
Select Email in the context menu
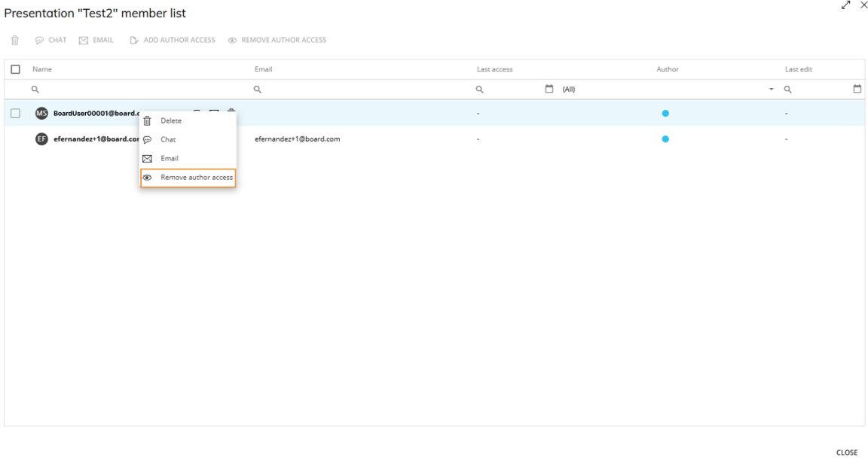click(x=188, y=159)
